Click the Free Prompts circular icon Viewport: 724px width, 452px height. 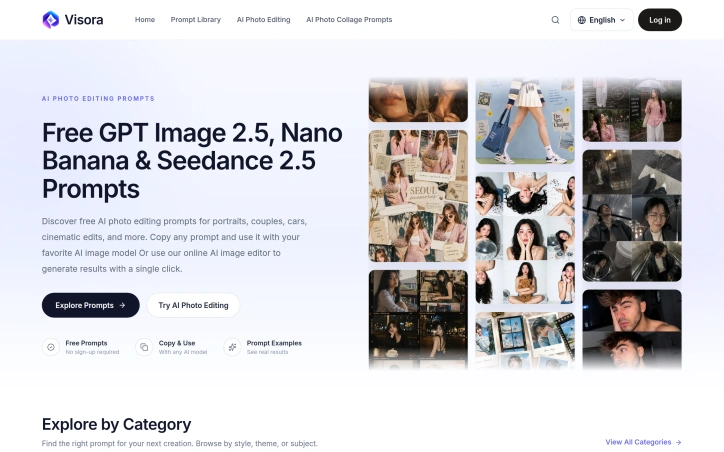[51, 347]
